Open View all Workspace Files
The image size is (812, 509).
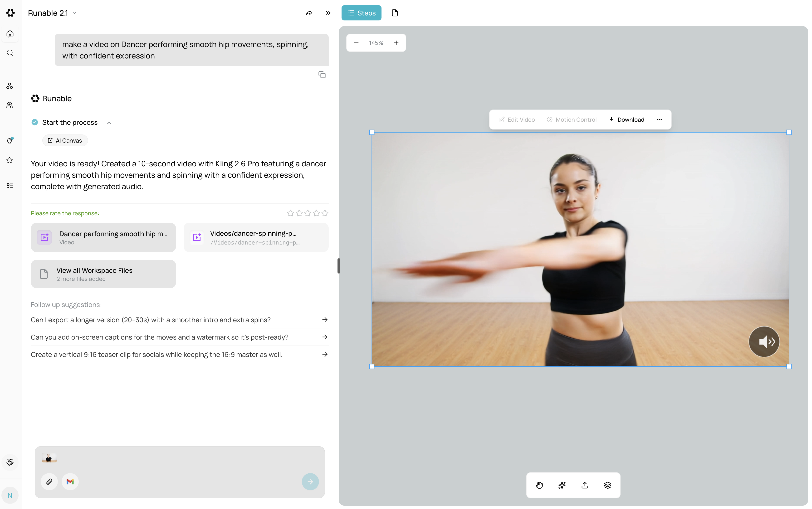click(103, 274)
